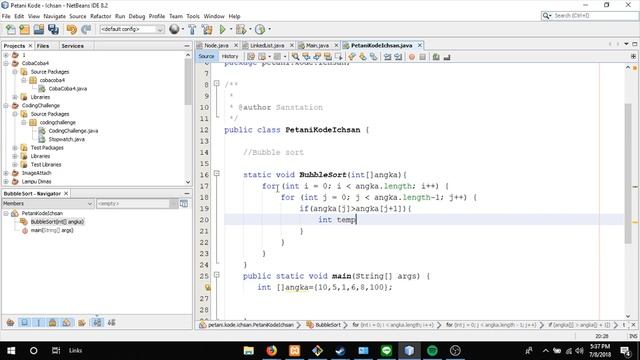Switch editor to Source view
The width and height of the screenshot is (640, 360).
click(206, 56)
